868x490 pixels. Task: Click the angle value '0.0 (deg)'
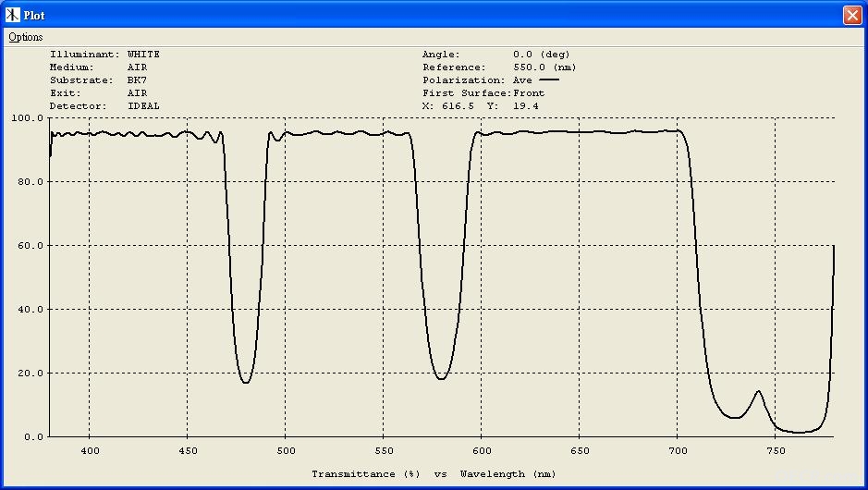(542, 55)
